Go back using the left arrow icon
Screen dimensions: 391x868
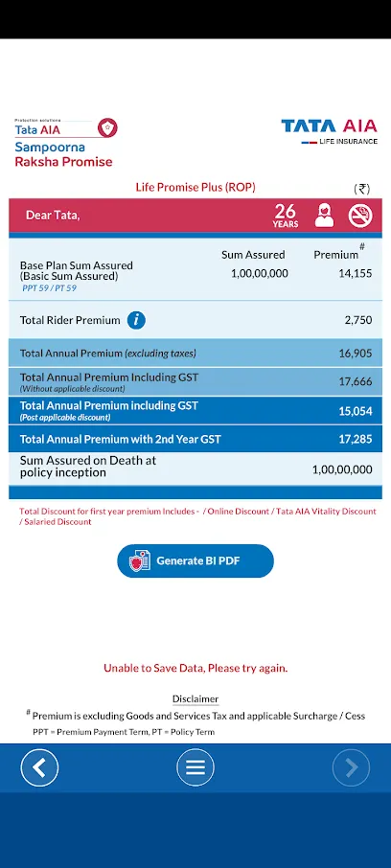point(39,767)
